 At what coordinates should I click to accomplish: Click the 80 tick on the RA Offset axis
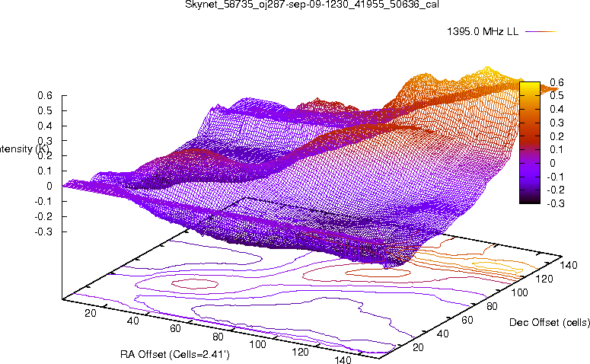[218, 337]
